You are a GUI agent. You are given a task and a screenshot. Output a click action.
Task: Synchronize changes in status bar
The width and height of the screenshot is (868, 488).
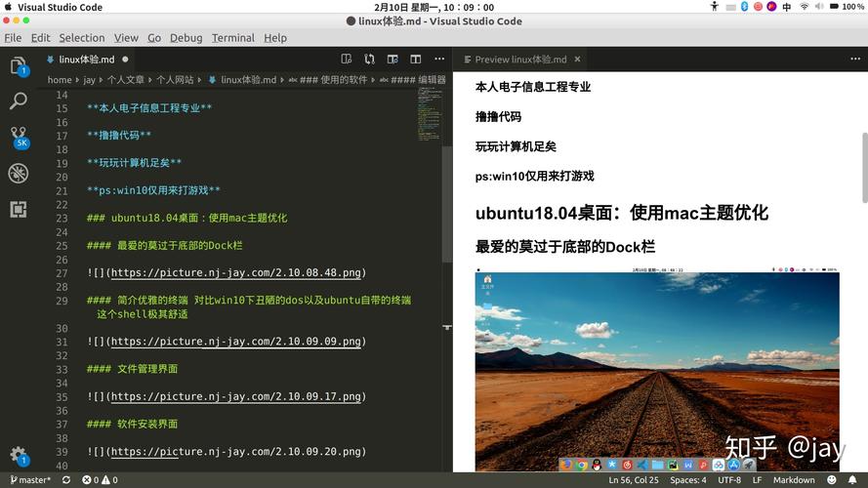(66, 480)
